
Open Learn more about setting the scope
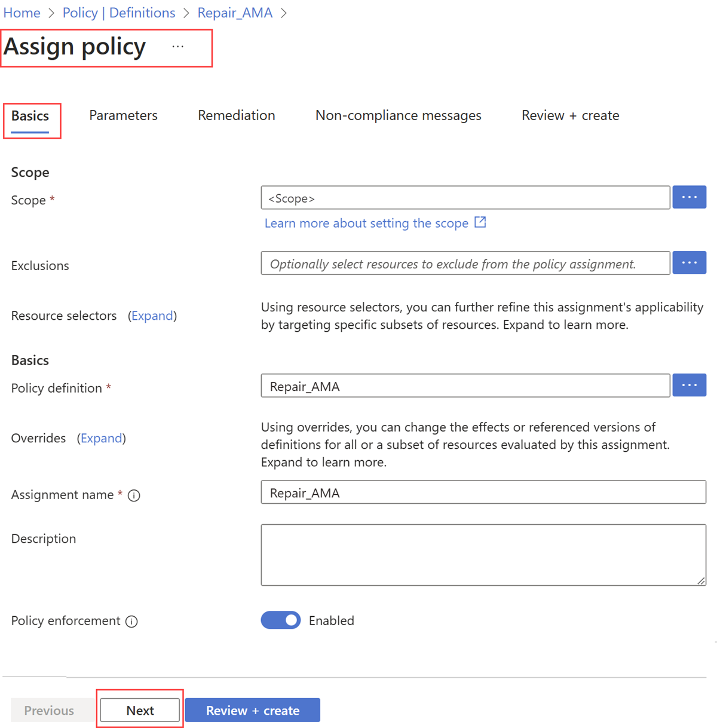pos(366,223)
